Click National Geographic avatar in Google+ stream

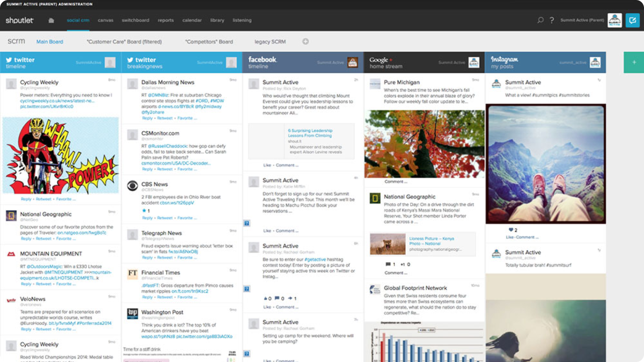pyautogui.click(x=375, y=198)
